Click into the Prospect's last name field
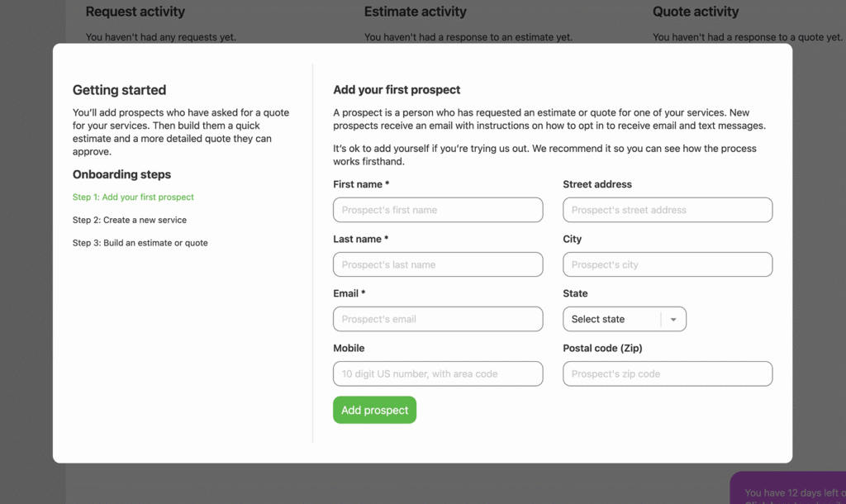Viewport: 846px width, 504px height. [x=438, y=264]
